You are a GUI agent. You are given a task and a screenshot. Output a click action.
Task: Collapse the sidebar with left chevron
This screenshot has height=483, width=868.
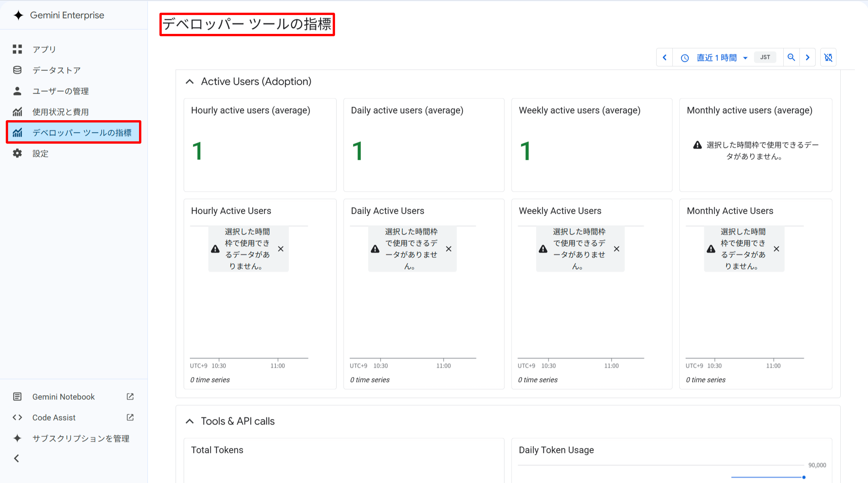click(17, 458)
